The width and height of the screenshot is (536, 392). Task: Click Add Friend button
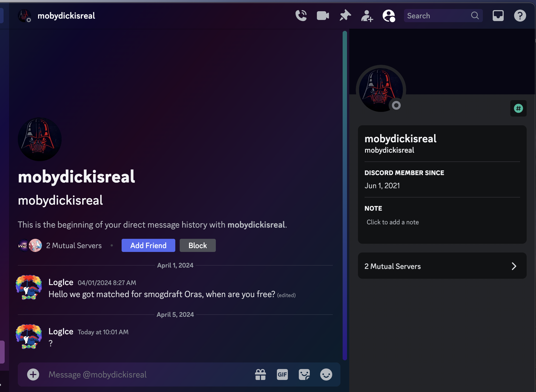coord(148,245)
